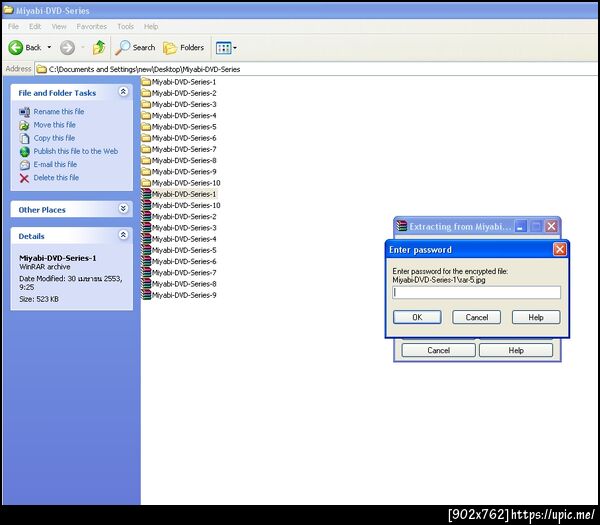Click Copy this file link

point(54,138)
